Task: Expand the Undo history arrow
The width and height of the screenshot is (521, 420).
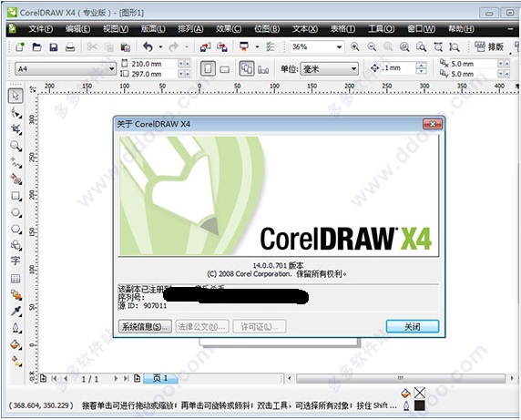Action: click(160, 46)
